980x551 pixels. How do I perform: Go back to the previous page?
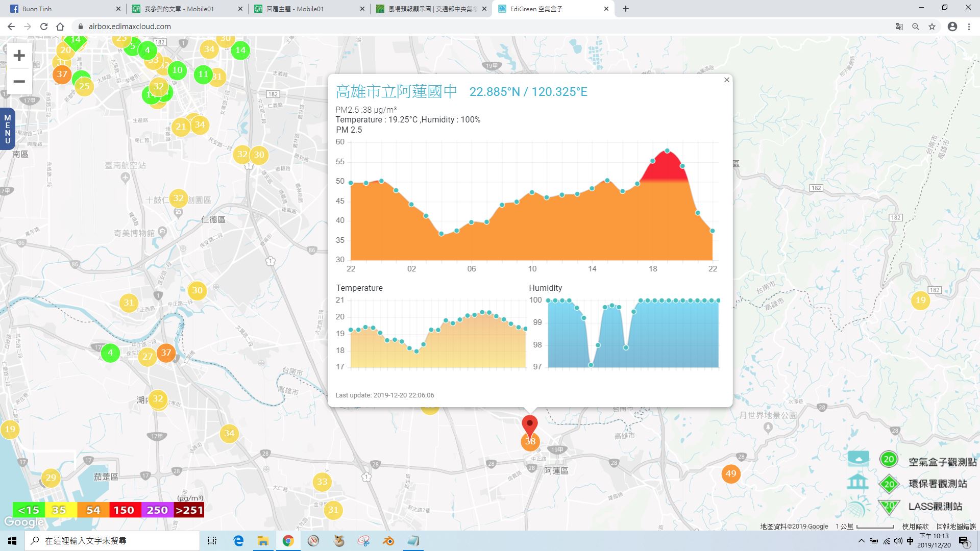point(11,27)
